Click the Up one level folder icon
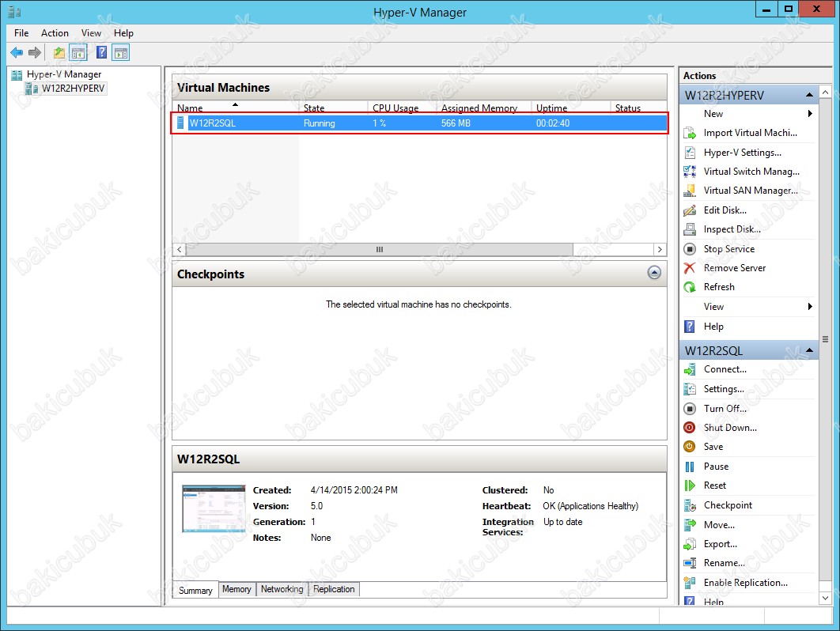840x631 pixels. 59,52
